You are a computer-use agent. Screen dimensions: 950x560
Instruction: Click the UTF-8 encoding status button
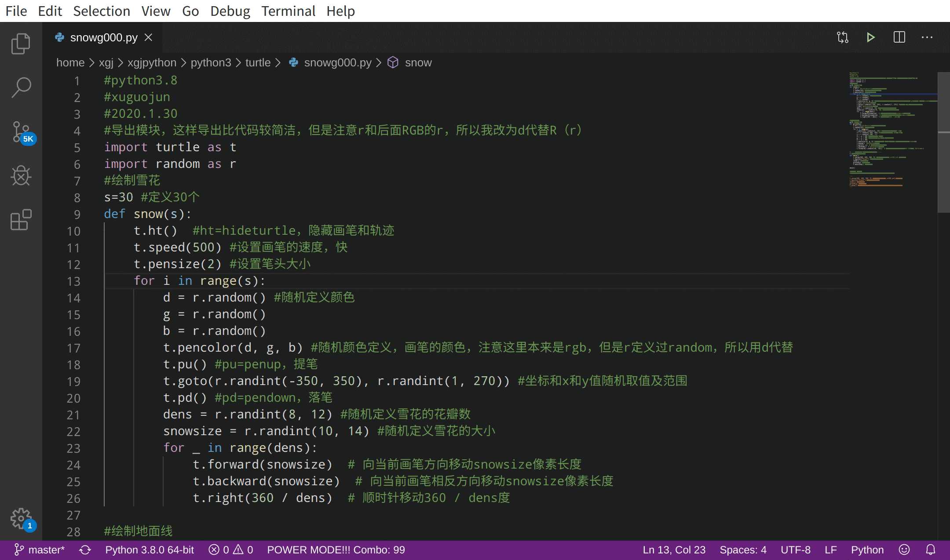tap(795, 549)
